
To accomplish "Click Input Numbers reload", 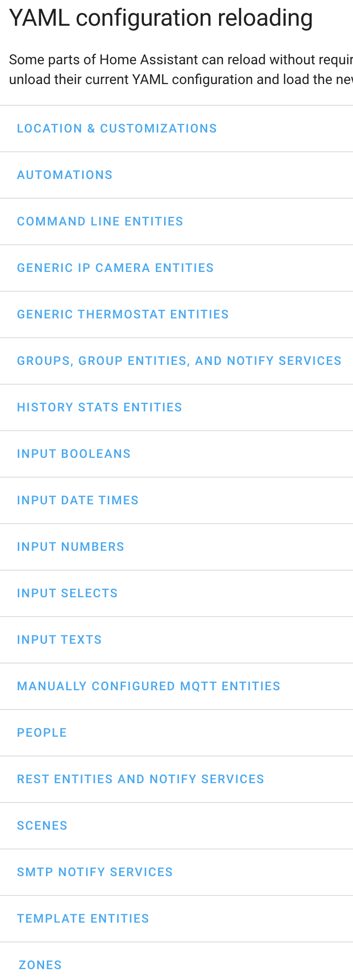I will tap(70, 547).
